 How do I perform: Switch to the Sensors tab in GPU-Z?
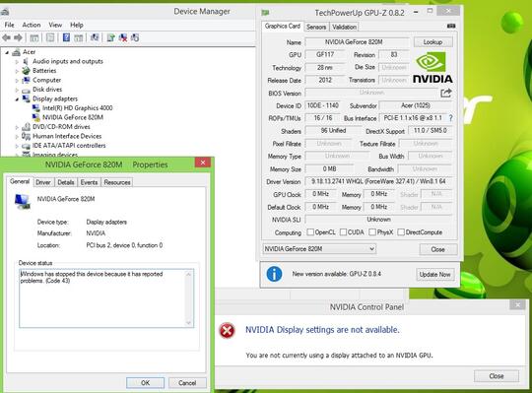[316, 27]
